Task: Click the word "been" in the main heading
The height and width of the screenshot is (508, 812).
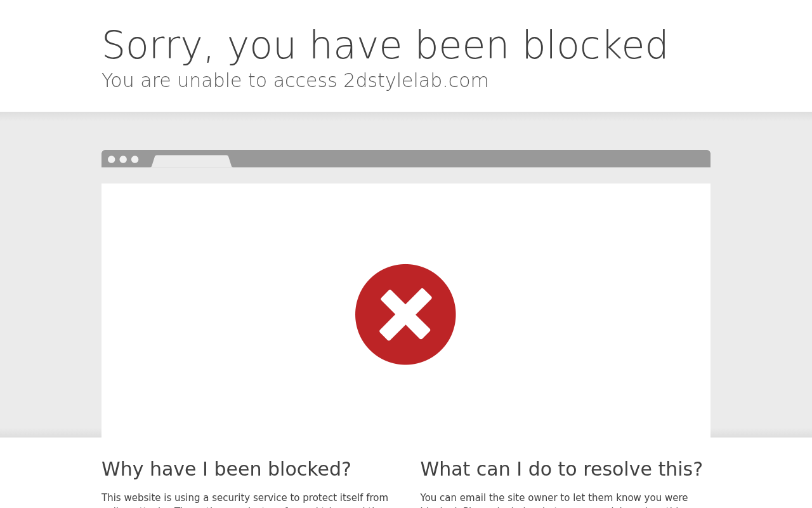Action: pos(462,46)
